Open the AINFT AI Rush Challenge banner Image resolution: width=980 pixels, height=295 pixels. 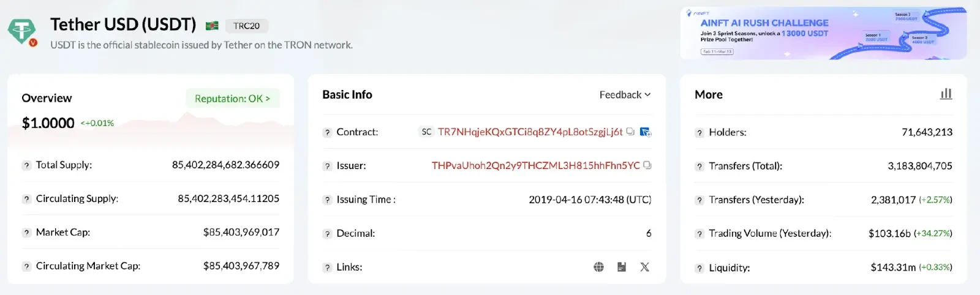tap(823, 34)
